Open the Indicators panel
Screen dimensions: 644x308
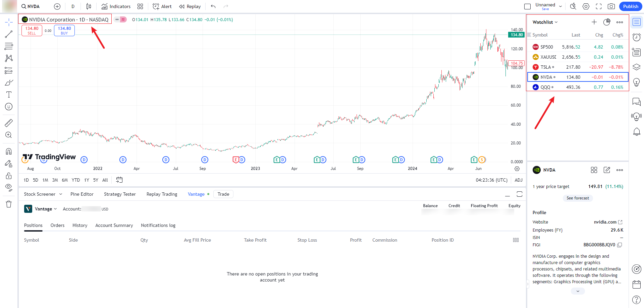(x=116, y=6)
